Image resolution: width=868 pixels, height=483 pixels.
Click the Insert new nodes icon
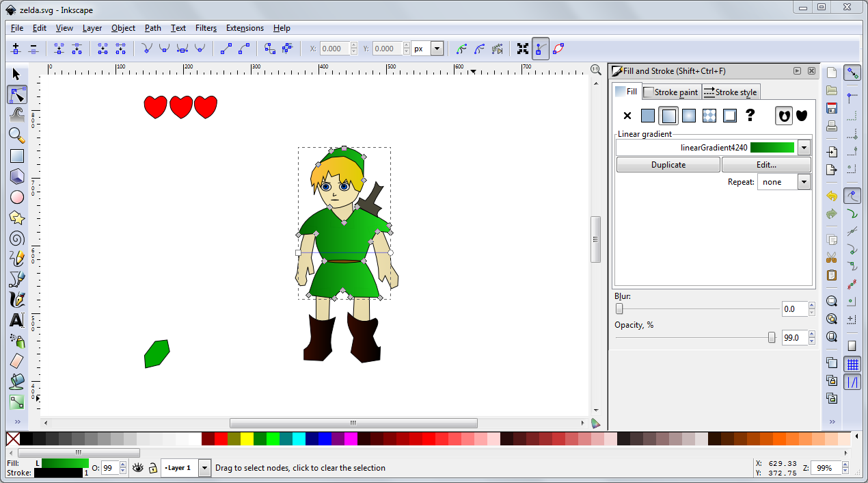coord(16,49)
